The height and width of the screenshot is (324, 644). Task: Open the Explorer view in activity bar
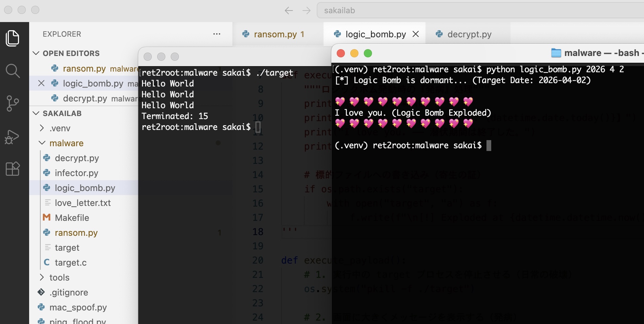coord(13,38)
